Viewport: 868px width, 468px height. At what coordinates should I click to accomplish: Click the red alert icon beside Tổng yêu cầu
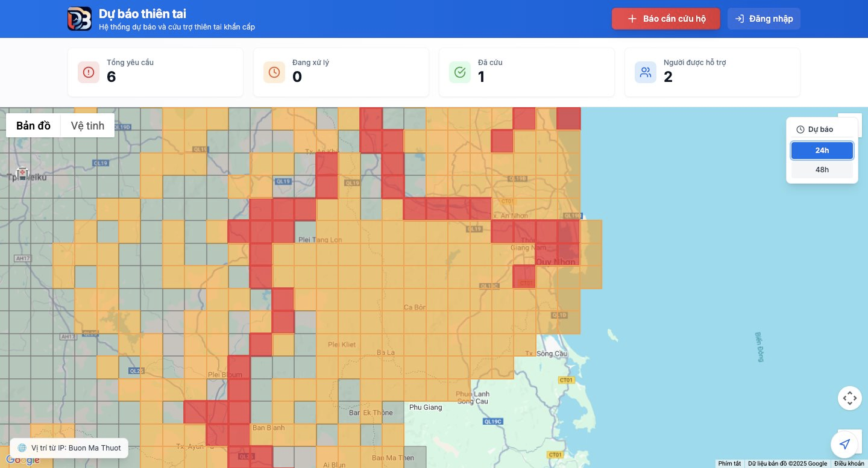89,72
